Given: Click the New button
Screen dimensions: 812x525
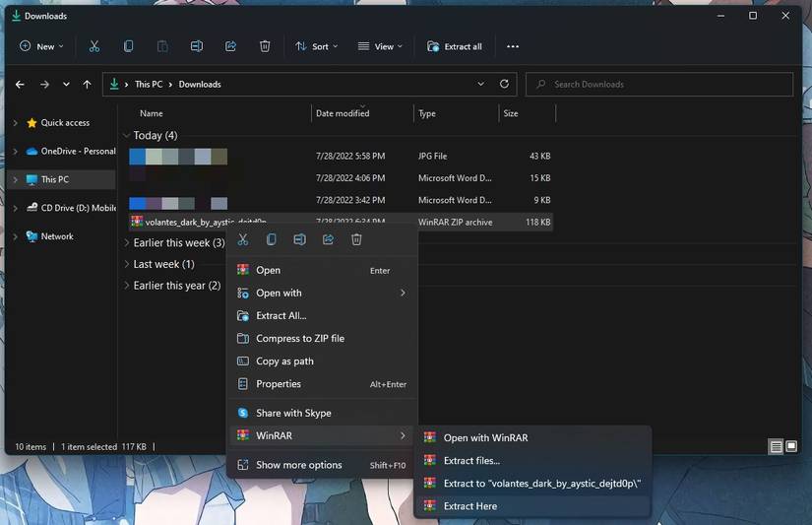Looking at the screenshot, I should pos(41,46).
